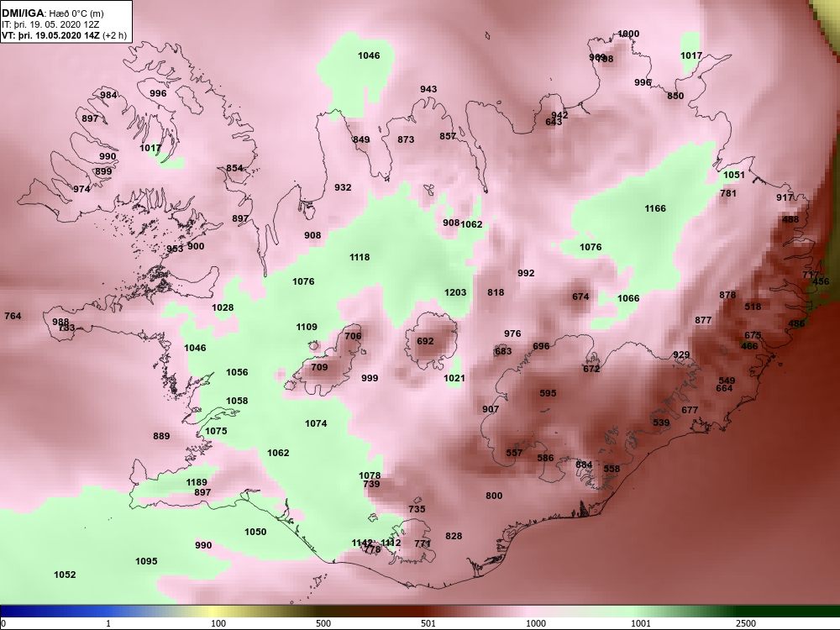This screenshot has height=630, width=840.
Task: Click the 2500 label on the color scale
Action: click(746, 623)
